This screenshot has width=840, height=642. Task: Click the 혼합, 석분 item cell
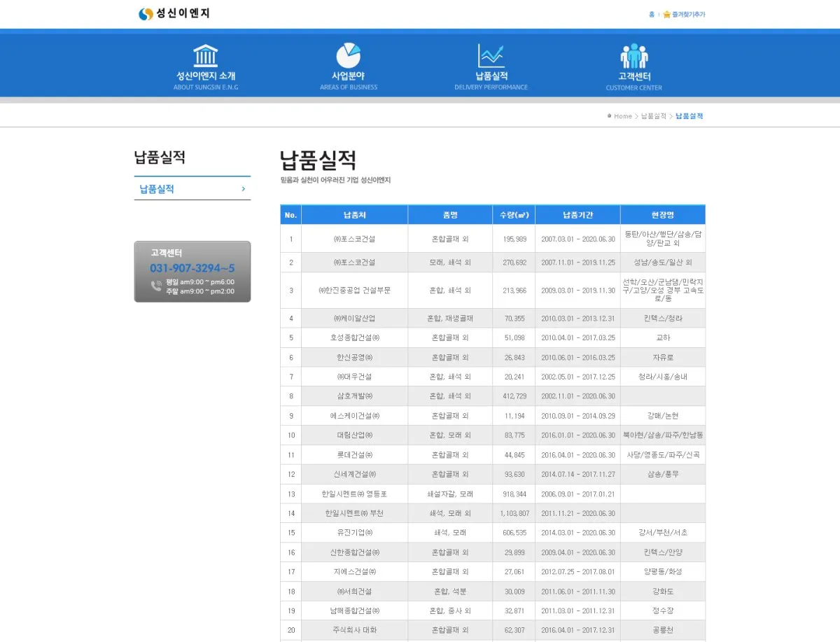coord(451,592)
